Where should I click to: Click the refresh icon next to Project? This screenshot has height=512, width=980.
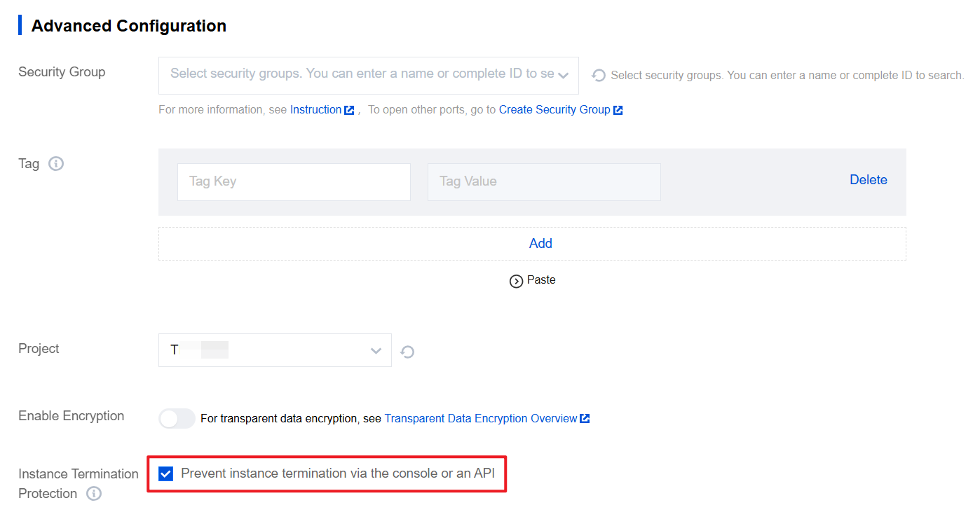[407, 352]
